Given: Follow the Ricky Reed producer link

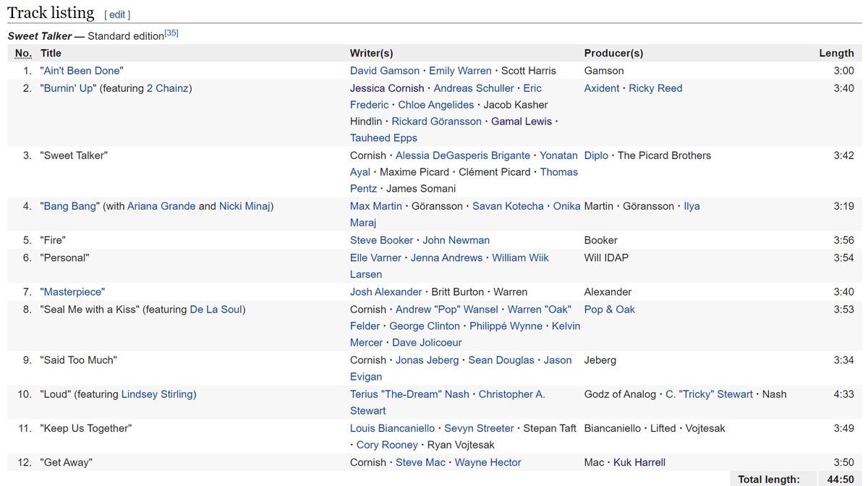Looking at the screenshot, I should pyautogui.click(x=655, y=88).
